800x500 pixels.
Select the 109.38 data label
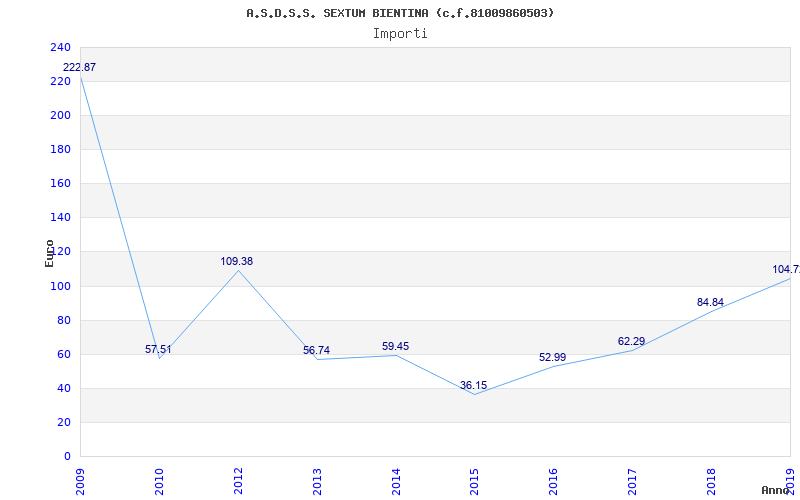237,261
